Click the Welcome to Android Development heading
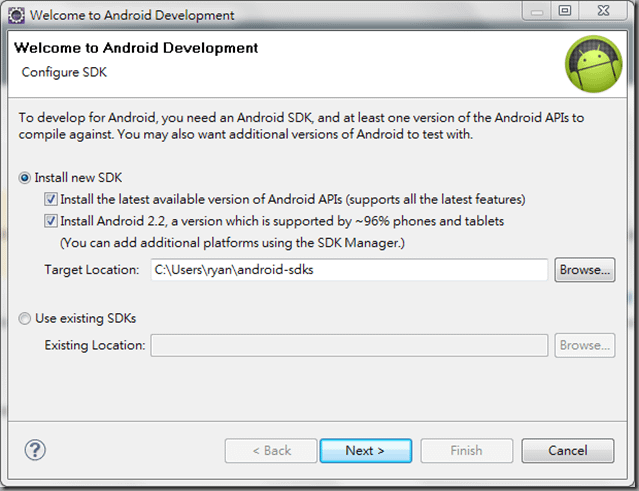 136,48
